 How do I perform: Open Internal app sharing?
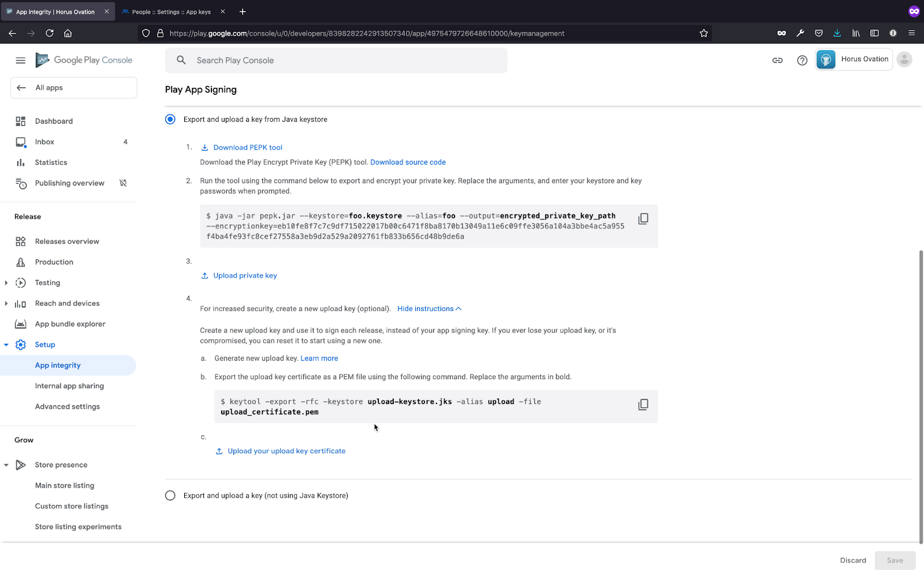(x=69, y=386)
